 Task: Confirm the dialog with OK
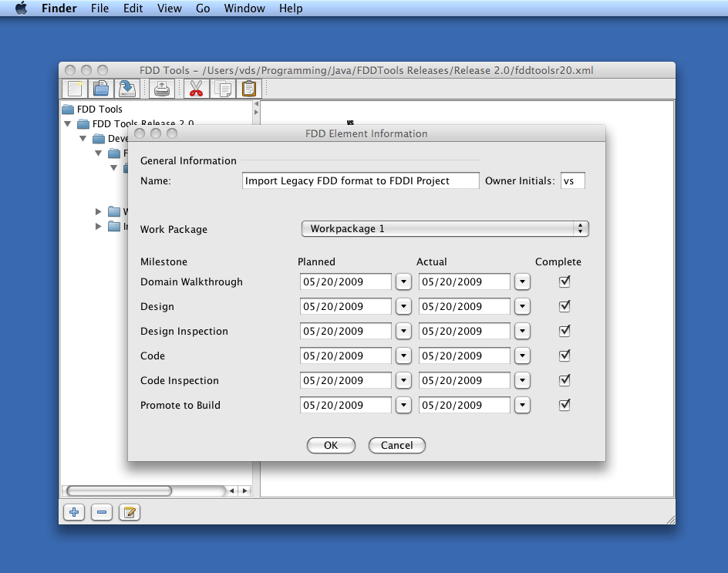pos(331,445)
